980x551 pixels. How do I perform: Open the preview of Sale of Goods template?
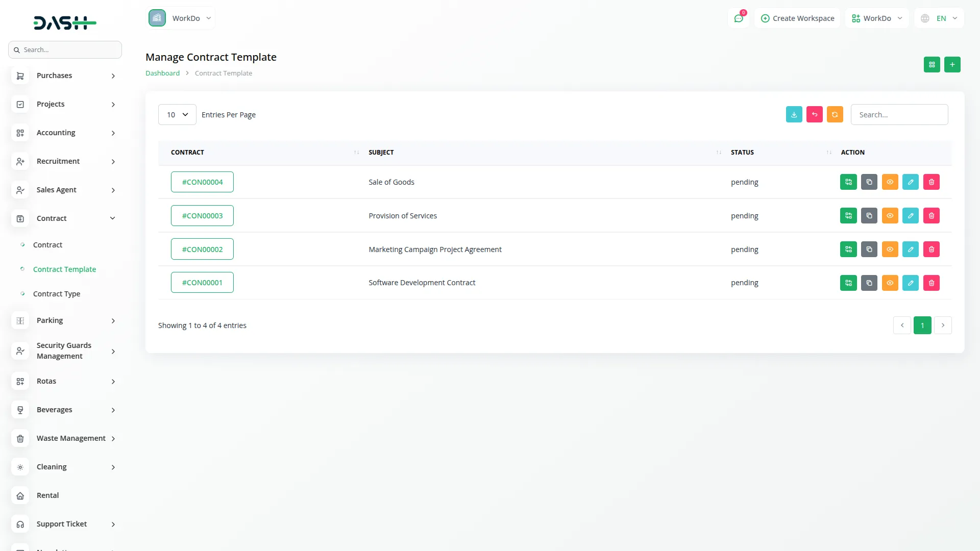click(x=890, y=182)
